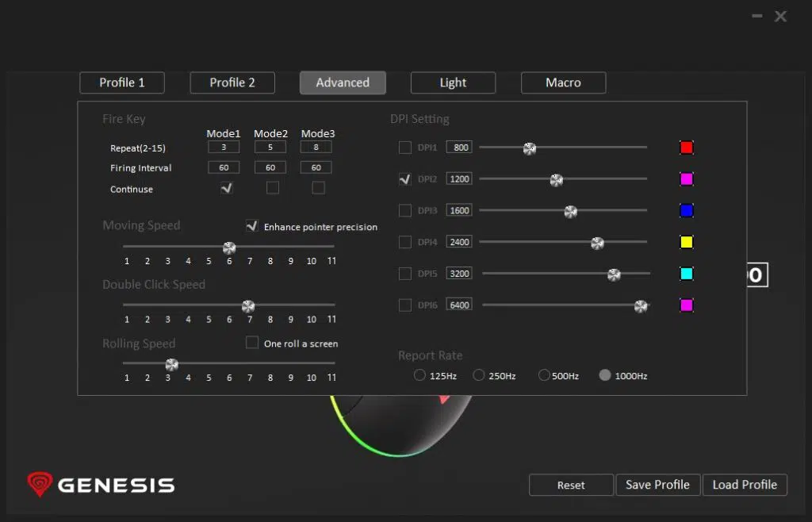Click the Reset button
The height and width of the screenshot is (522, 812).
571,485
